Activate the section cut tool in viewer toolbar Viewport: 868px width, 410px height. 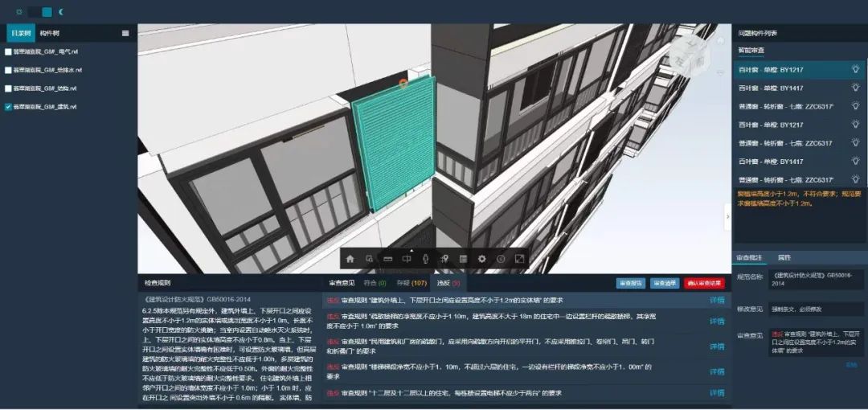407,259
